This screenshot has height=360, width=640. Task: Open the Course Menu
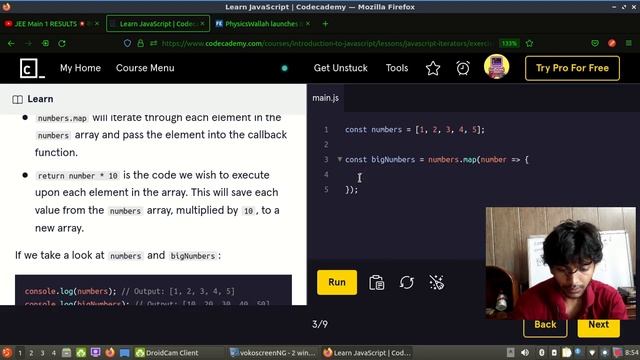coord(145,68)
